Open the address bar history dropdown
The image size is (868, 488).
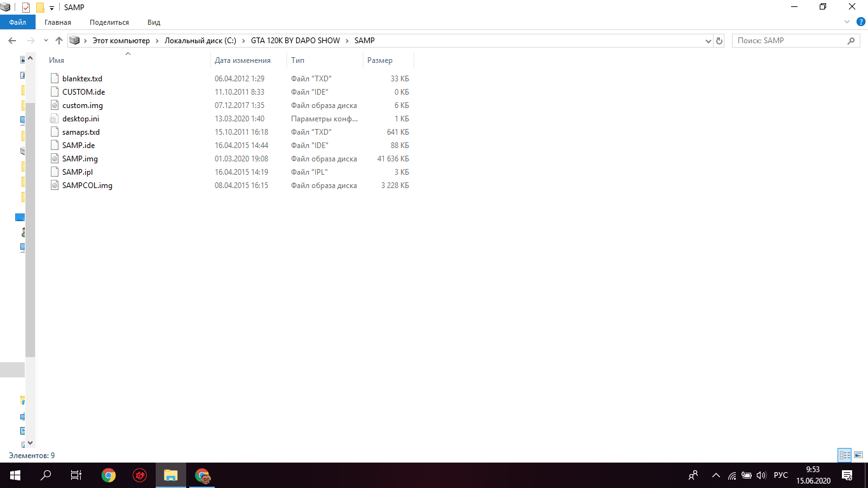coord(709,41)
